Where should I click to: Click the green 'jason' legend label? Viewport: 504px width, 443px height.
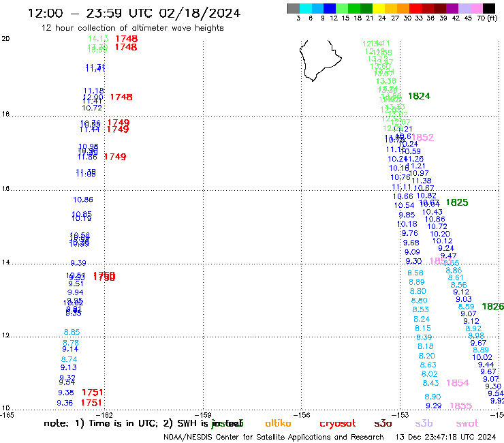coord(227,423)
